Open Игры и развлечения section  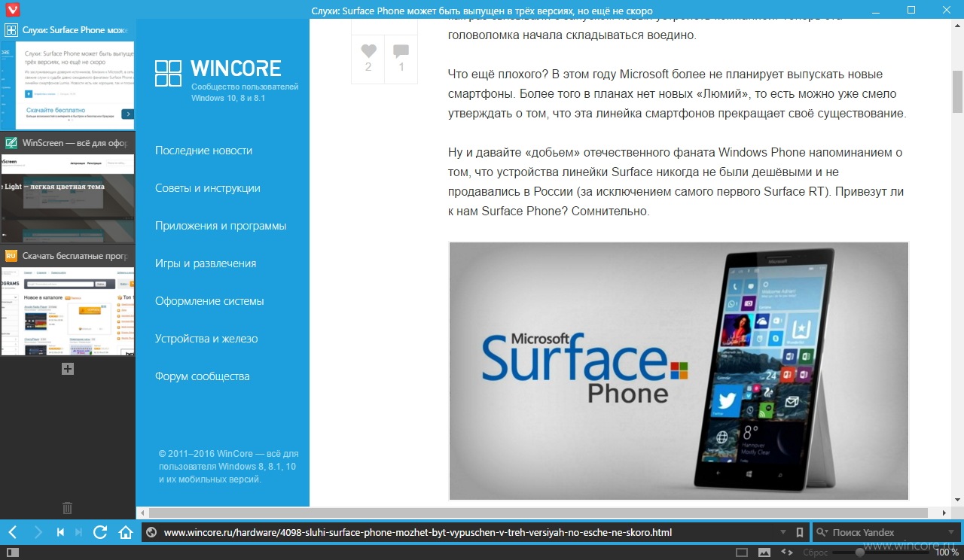[206, 263]
